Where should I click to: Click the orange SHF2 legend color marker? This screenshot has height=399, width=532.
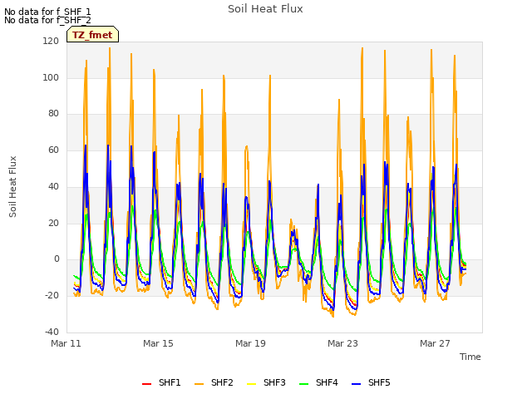point(199,384)
